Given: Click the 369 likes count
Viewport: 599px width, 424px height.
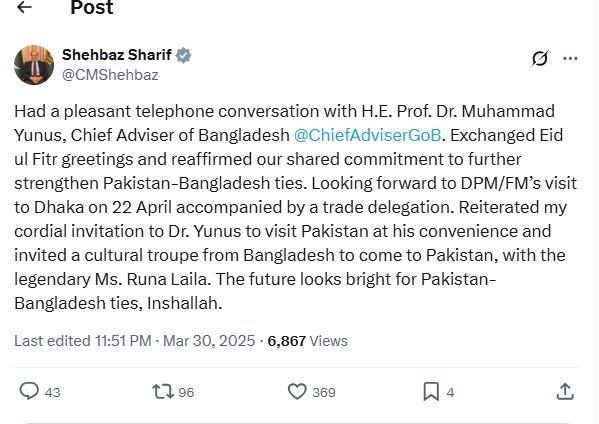Looking at the screenshot, I should 324,392.
